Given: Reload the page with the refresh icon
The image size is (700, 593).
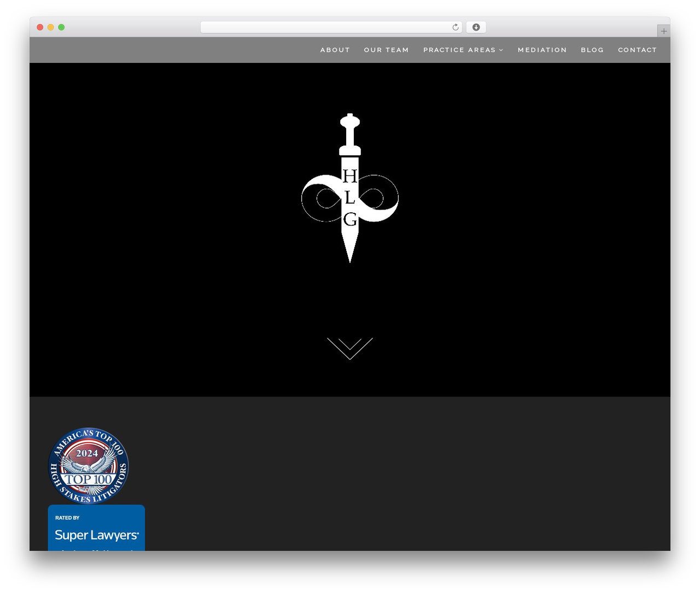Looking at the screenshot, I should [456, 27].
